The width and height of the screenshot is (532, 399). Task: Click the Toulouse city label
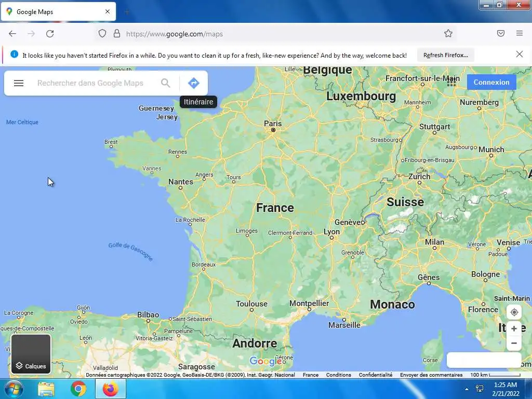point(252,303)
